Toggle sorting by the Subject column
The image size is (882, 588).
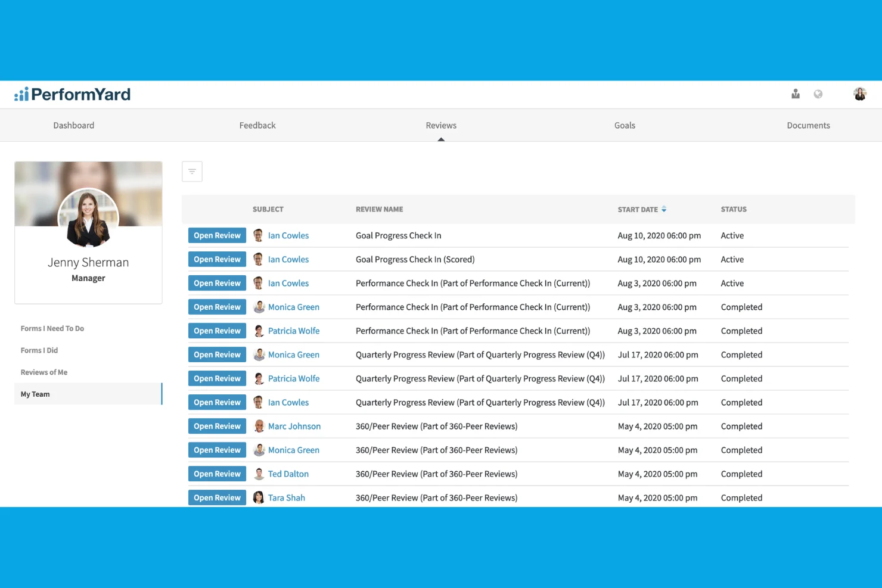click(268, 209)
